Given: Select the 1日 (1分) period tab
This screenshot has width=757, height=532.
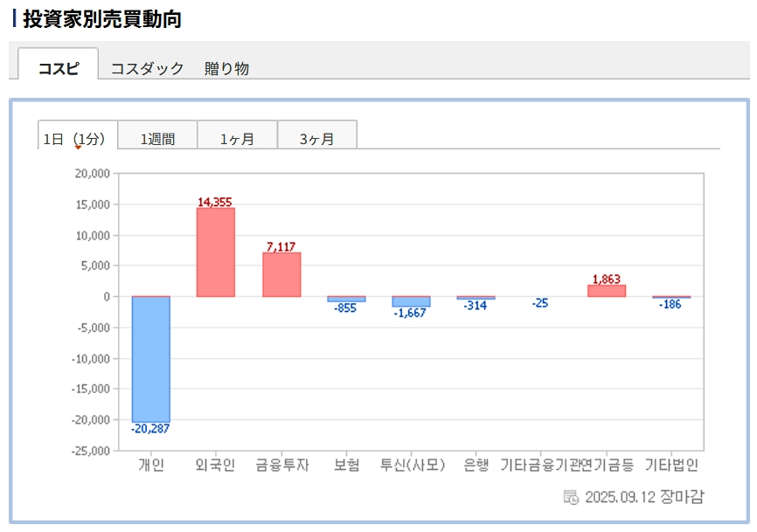Looking at the screenshot, I should (x=77, y=137).
